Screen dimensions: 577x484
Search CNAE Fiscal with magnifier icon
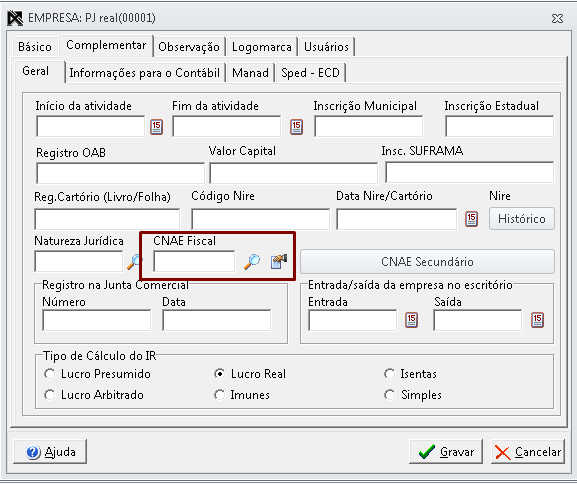pos(252,262)
